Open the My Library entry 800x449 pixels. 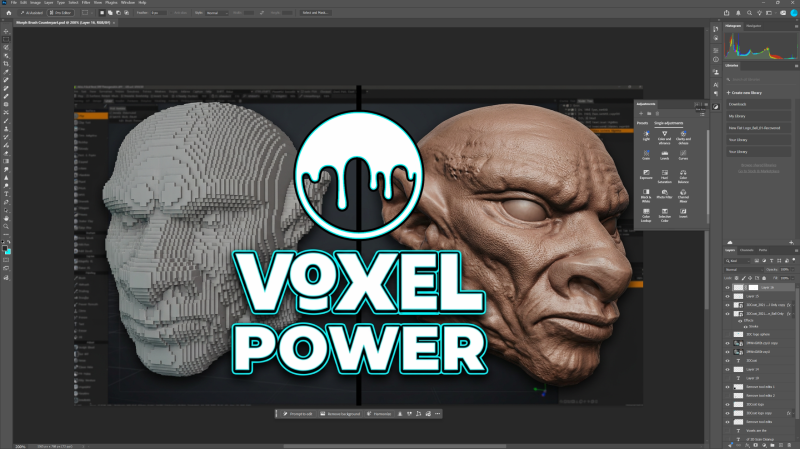click(x=758, y=116)
